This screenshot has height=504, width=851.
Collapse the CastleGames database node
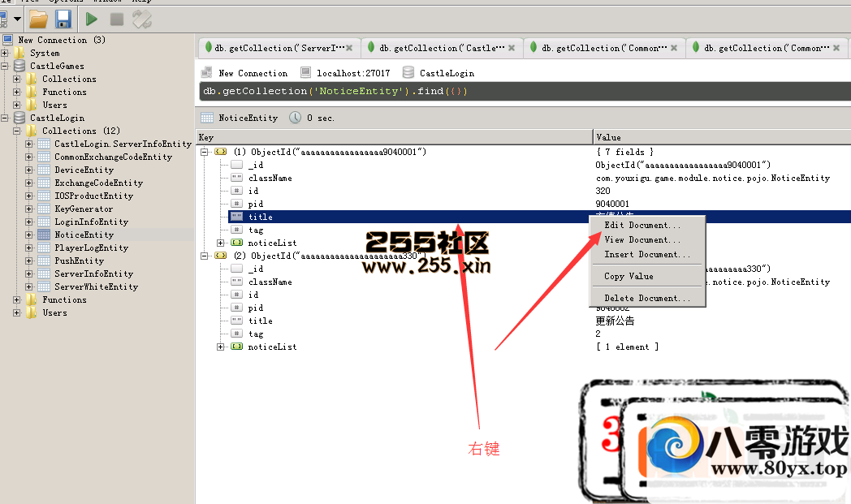pos(5,66)
